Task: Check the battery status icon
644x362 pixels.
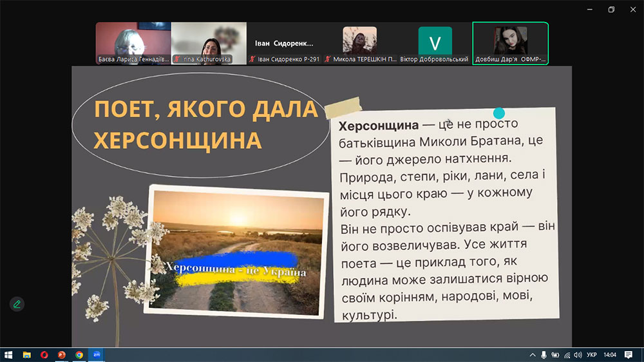Action: point(555,355)
